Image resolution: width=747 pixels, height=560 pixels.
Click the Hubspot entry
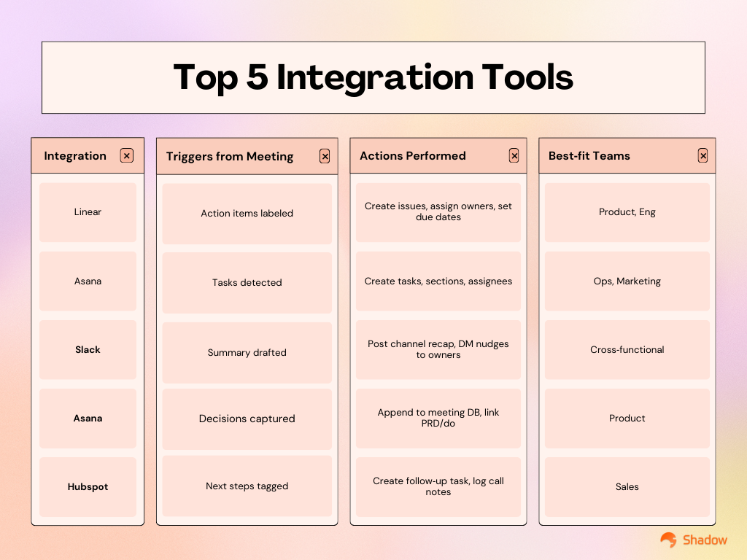point(88,486)
